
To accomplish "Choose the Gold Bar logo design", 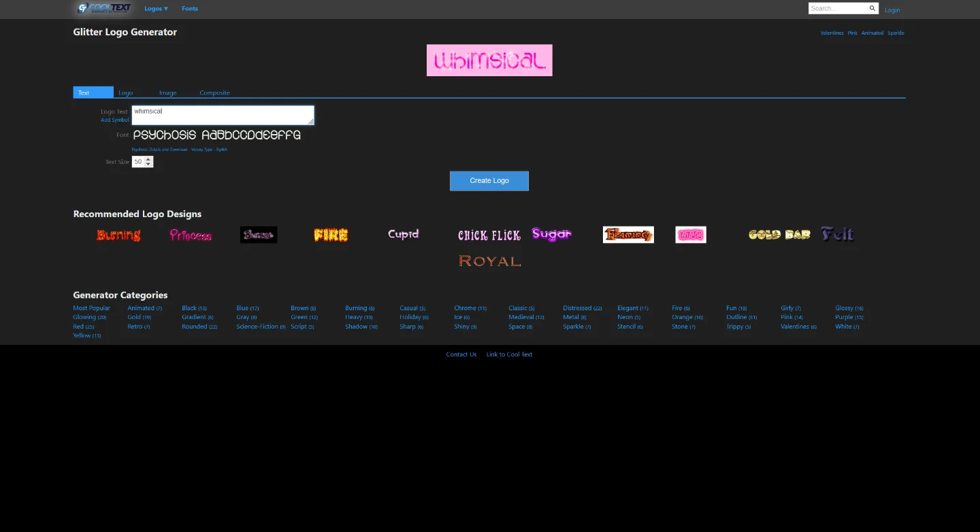I will click(779, 235).
